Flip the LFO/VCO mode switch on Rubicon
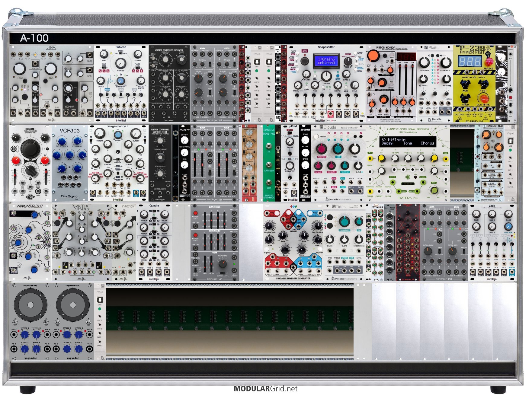 tap(121, 53)
